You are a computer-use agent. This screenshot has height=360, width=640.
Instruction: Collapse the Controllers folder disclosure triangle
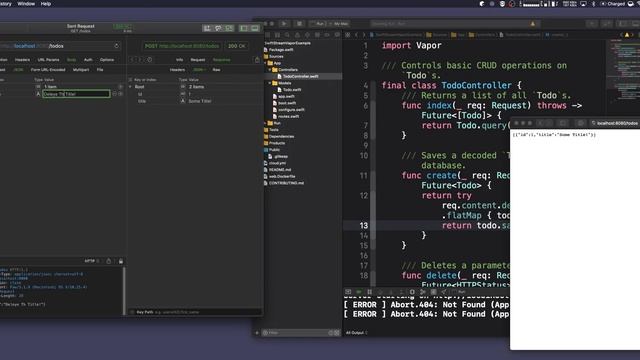pos(270,70)
